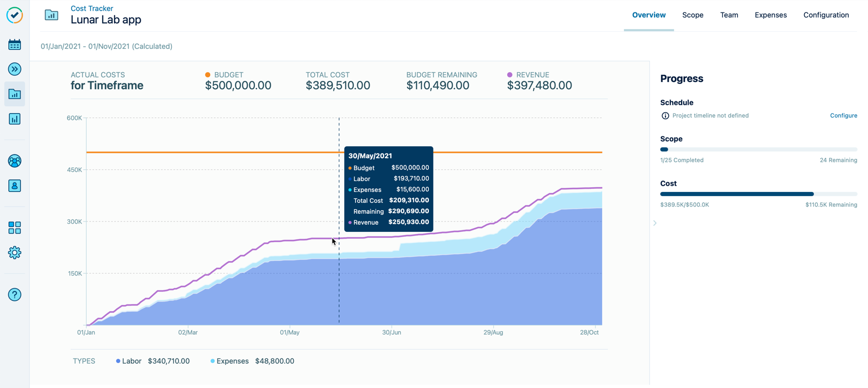Click the Lunar Lab app title
This screenshot has height=388, width=868.
105,19
